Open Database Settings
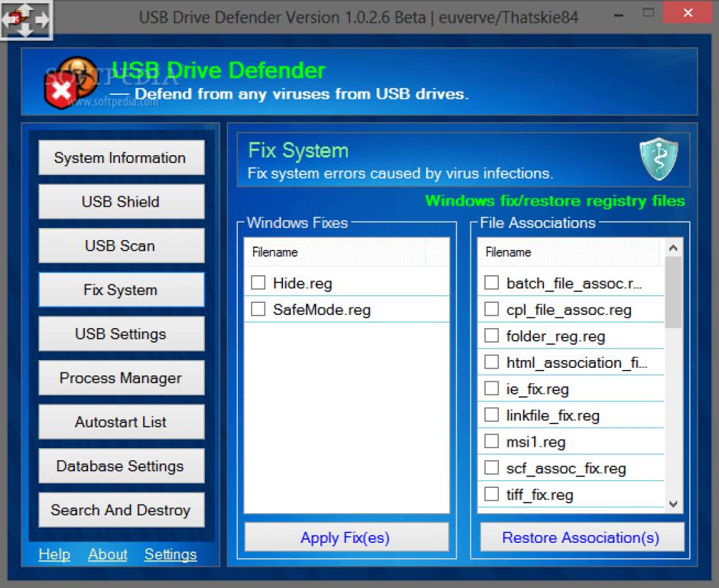Screen dimensions: 719x588 [122, 466]
